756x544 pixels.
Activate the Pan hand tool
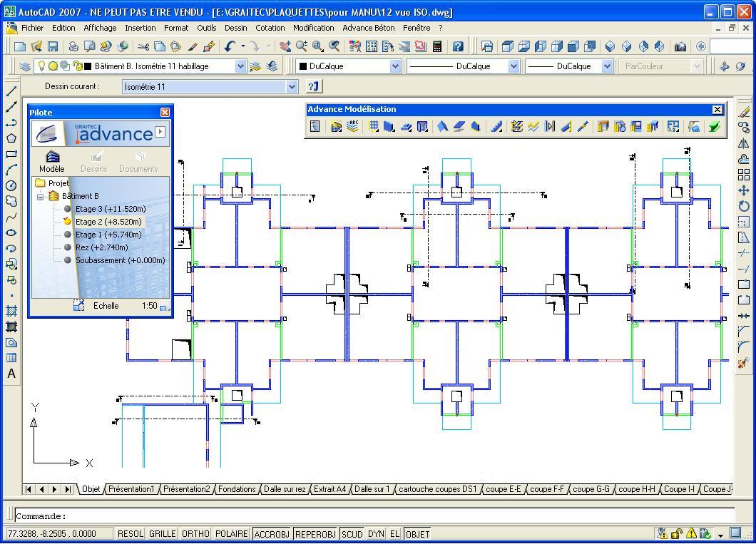pos(285,46)
